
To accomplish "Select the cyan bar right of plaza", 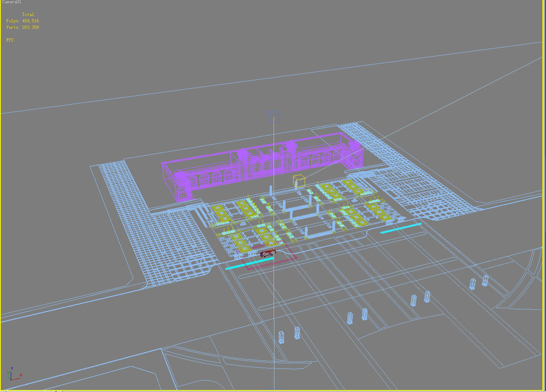I will click(401, 228).
